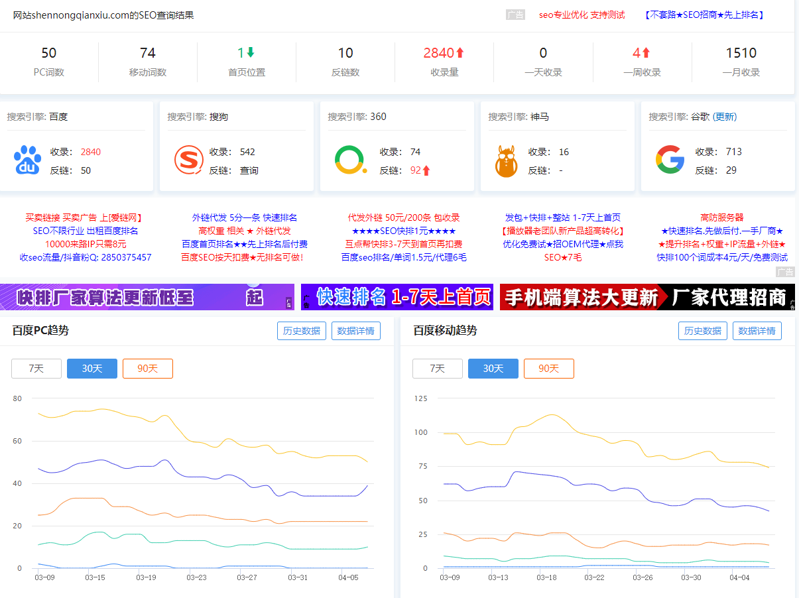This screenshot has width=799, height=598.
Task: Select 7天 range in 百度PC趋势
Action: (x=36, y=368)
